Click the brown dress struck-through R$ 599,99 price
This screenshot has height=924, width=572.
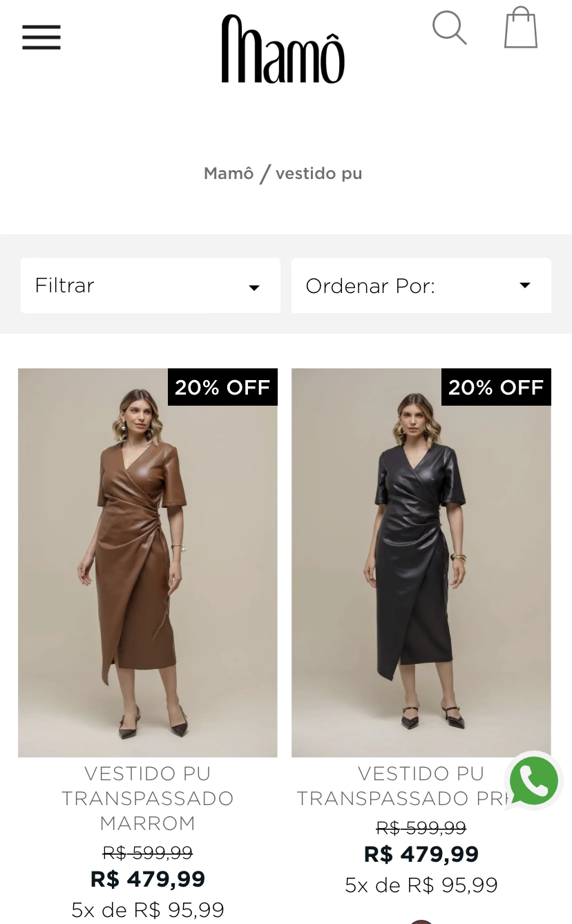click(148, 853)
